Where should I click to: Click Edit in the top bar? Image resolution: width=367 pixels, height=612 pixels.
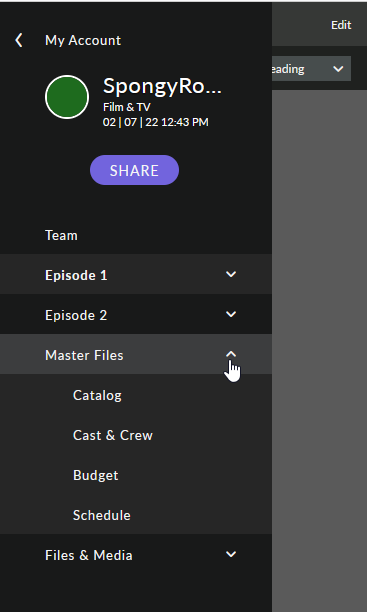(341, 25)
